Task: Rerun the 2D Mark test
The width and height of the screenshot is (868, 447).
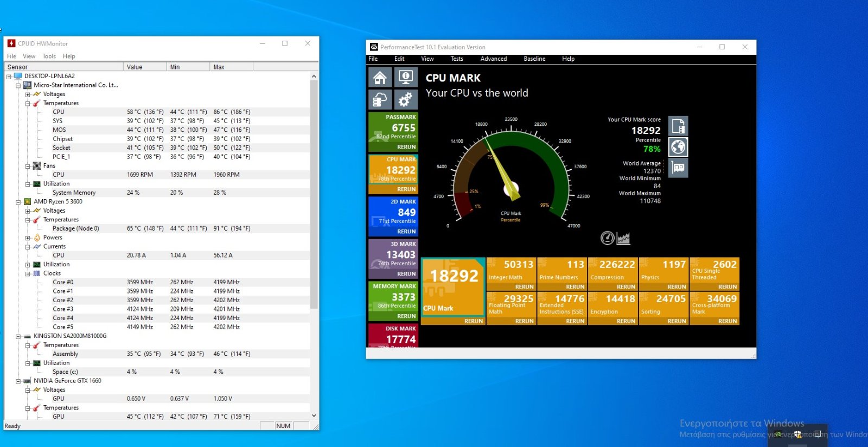Action: tap(406, 232)
